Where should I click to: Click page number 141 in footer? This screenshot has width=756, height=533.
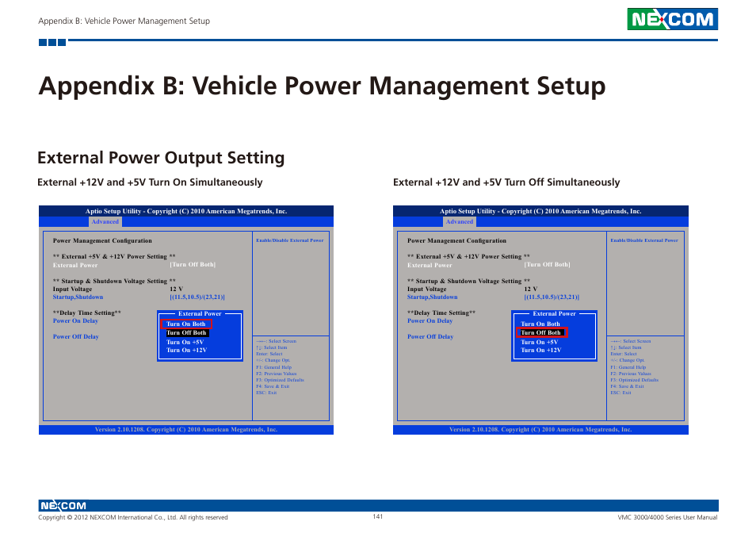[x=377, y=516]
